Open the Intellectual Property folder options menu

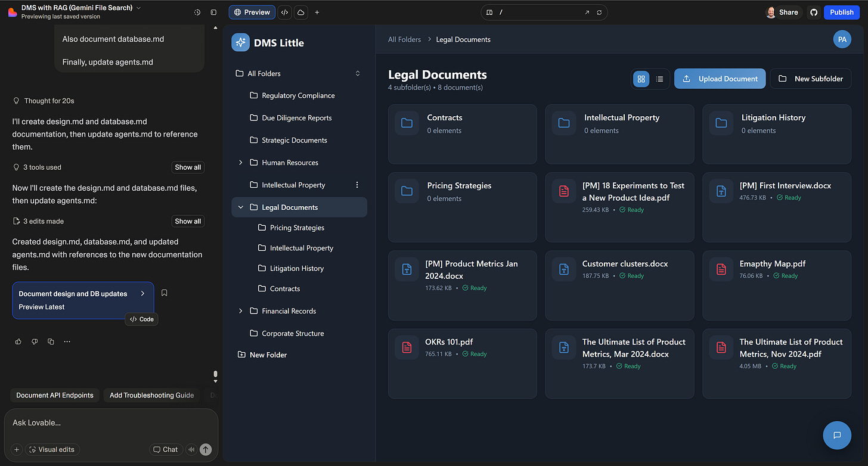coord(356,185)
